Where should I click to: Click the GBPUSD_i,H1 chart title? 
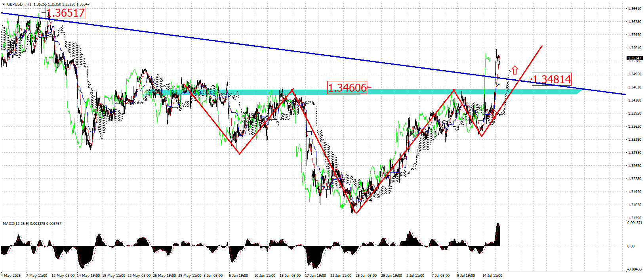coord(19,4)
